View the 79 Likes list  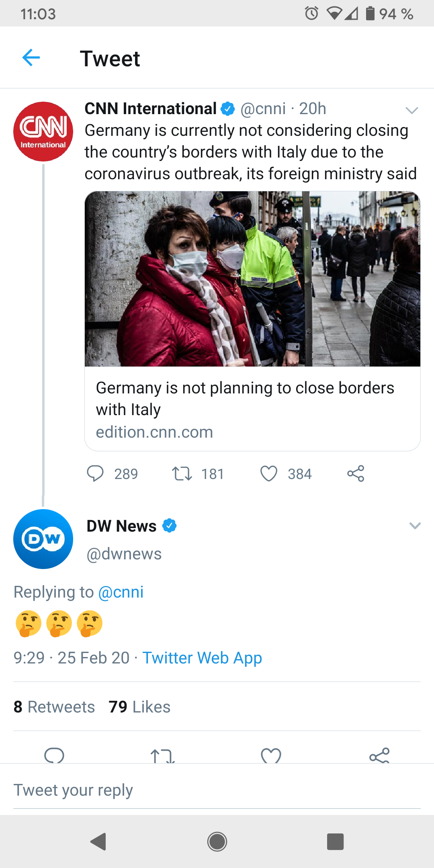point(139,707)
